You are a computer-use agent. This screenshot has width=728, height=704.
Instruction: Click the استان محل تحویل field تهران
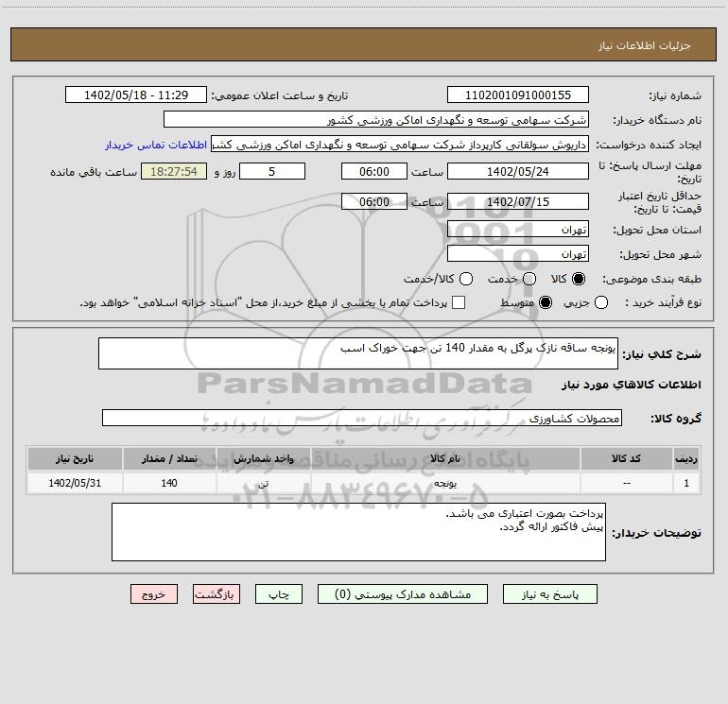(x=518, y=229)
